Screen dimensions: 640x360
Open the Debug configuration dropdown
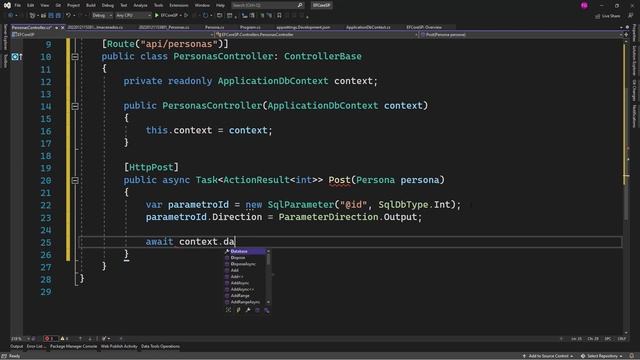(102, 16)
